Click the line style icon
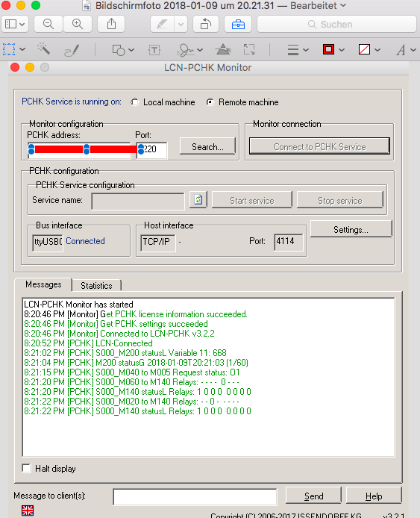Viewport: 420px width, 518px height. (x=293, y=50)
